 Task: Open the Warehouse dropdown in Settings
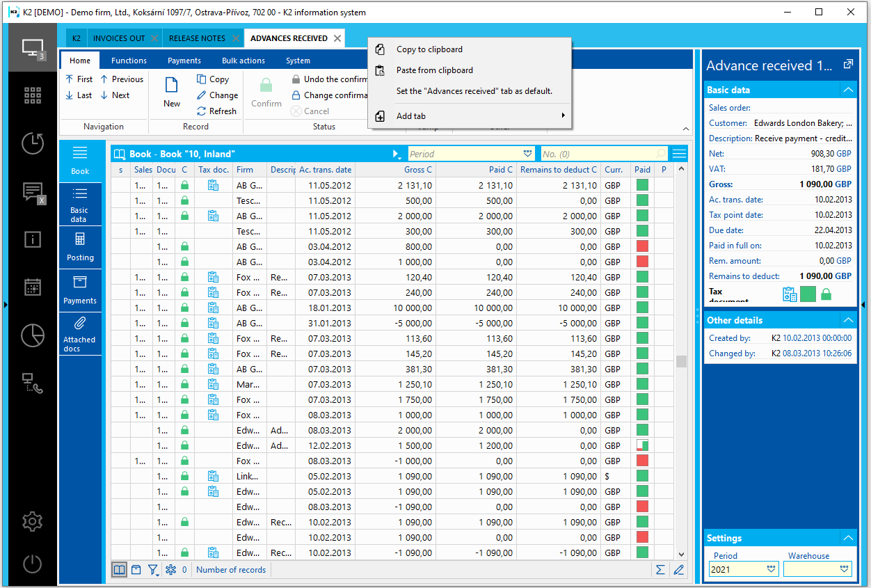[x=845, y=569]
